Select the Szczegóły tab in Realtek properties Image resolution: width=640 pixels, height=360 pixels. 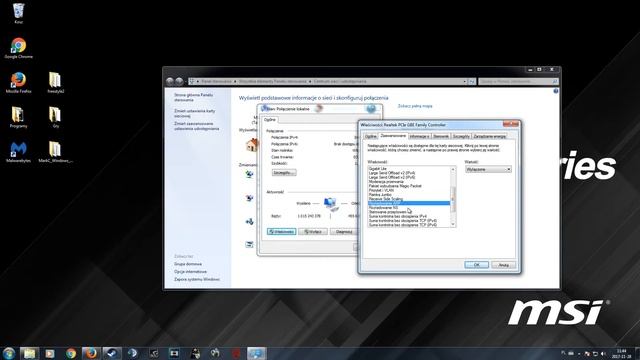coord(461,136)
